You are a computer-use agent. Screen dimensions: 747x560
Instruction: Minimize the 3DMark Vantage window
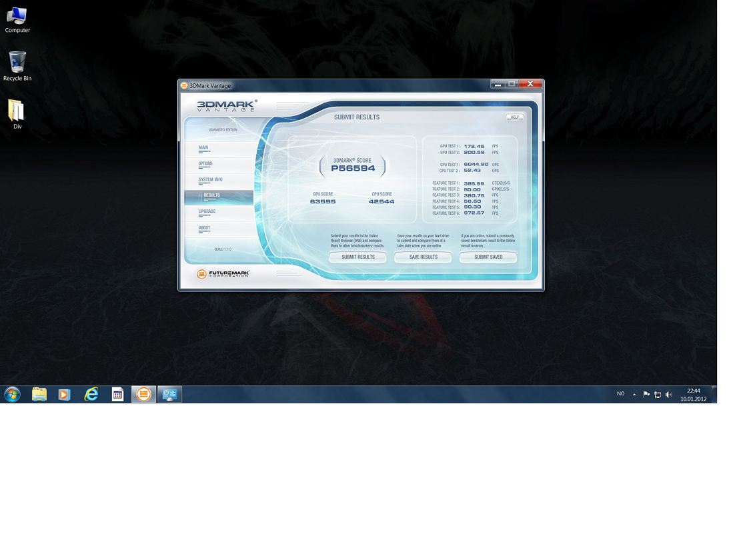(x=498, y=84)
